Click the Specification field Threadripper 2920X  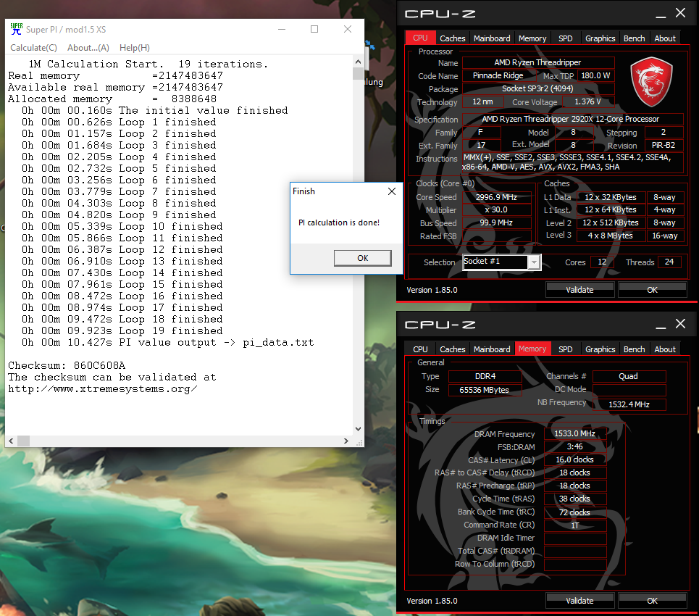[572, 119]
